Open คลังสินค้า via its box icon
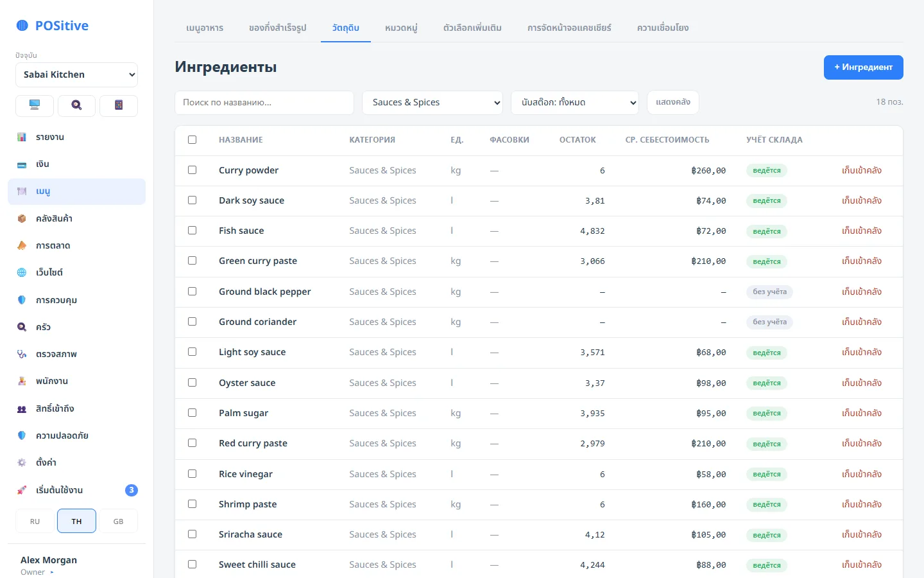 point(22,218)
